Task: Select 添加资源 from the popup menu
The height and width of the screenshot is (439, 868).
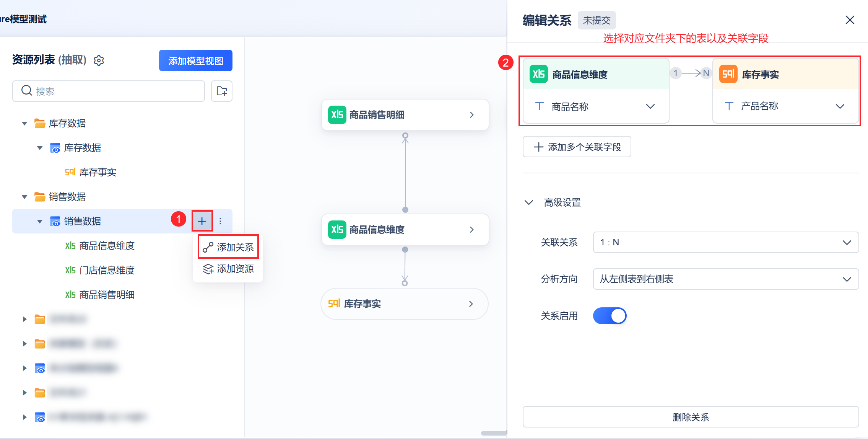Action: coord(229,269)
